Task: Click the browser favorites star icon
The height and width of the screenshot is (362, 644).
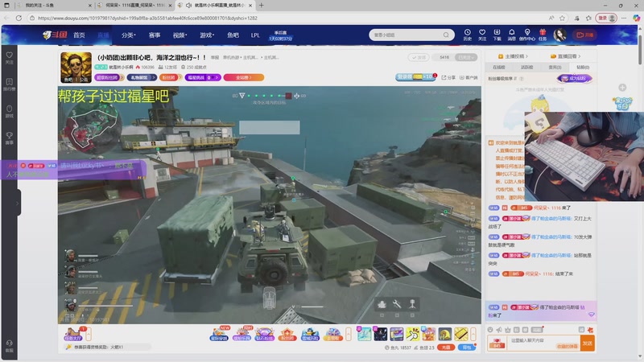Action: click(562, 18)
